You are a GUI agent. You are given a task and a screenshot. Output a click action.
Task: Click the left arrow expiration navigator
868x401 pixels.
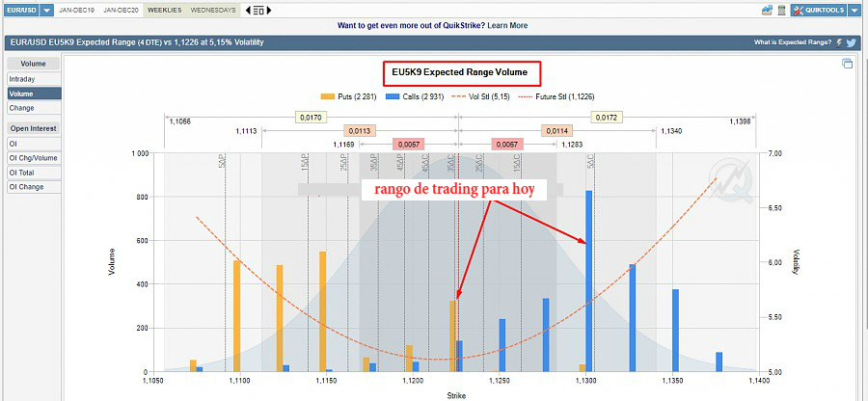247,10
